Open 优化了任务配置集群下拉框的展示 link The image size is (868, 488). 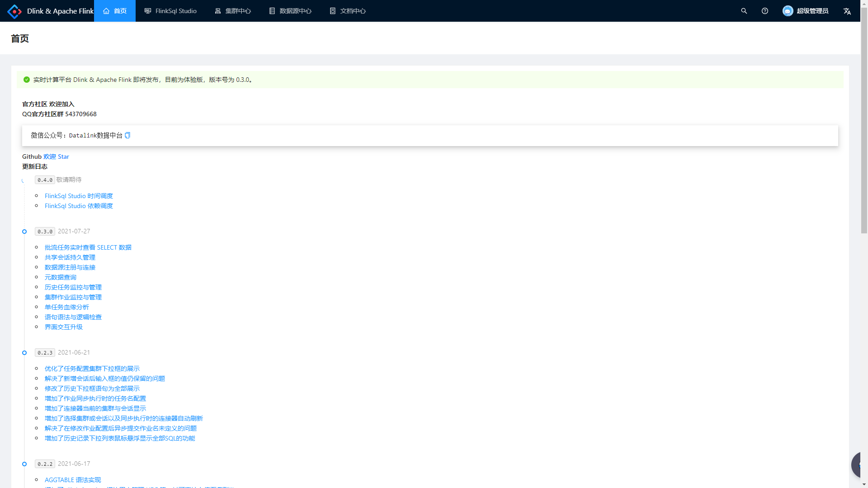point(92,369)
